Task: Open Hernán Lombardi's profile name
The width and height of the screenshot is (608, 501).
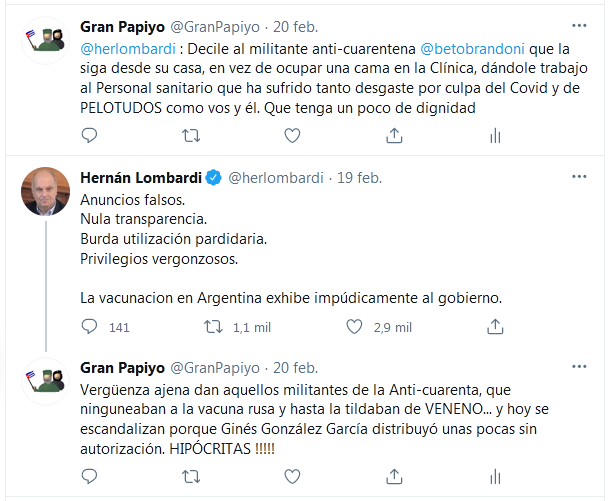Action: click(140, 178)
